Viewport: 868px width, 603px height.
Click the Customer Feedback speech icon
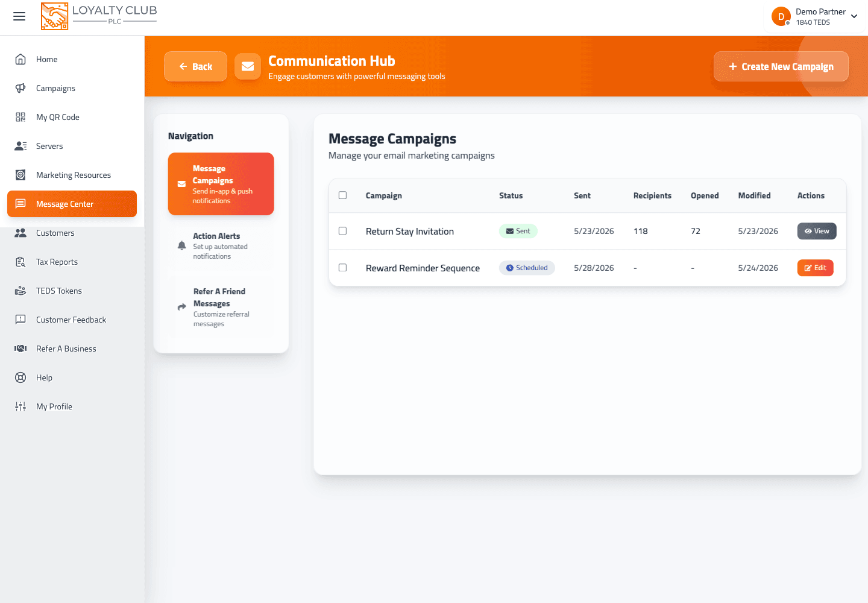point(20,320)
